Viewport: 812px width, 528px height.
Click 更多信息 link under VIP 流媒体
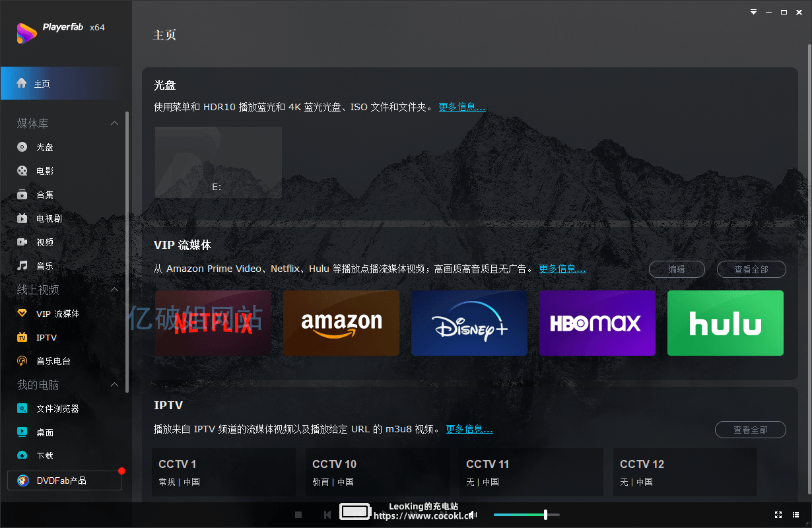coord(562,269)
